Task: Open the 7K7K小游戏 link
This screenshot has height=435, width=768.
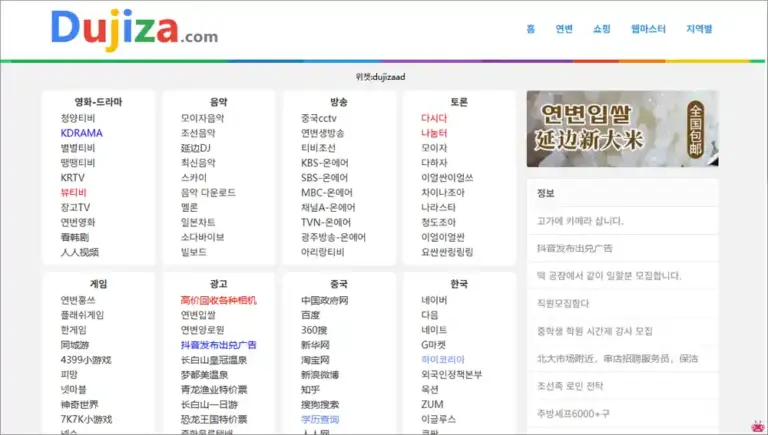Action: (86, 419)
